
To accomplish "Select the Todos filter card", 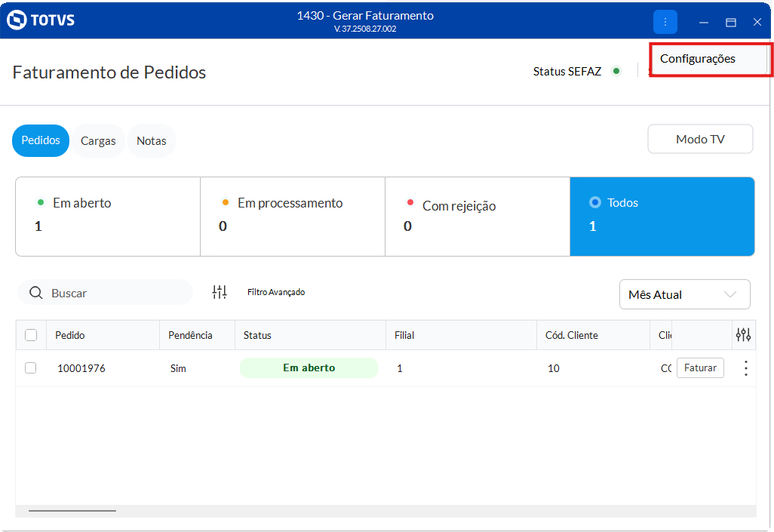I will 662,217.
